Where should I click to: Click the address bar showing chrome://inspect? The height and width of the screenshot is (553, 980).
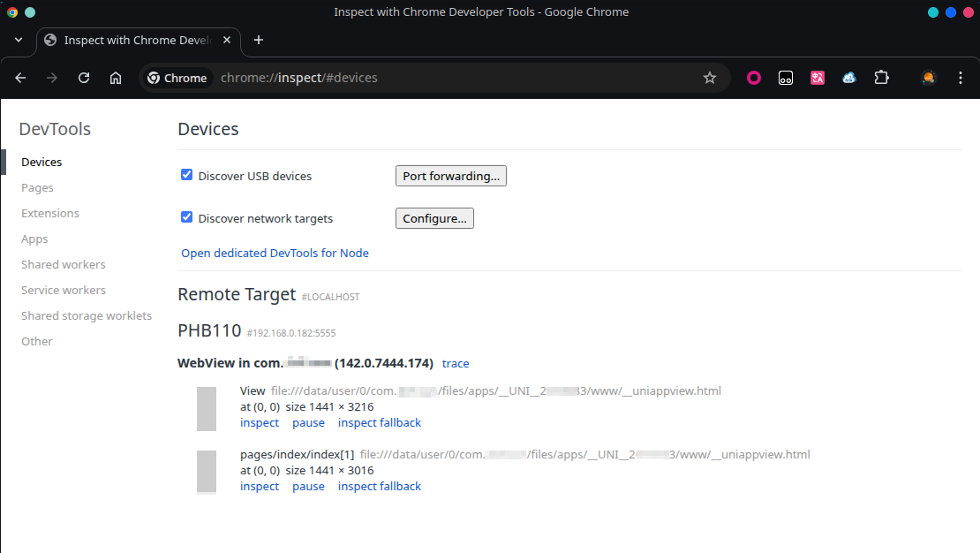tap(441, 78)
